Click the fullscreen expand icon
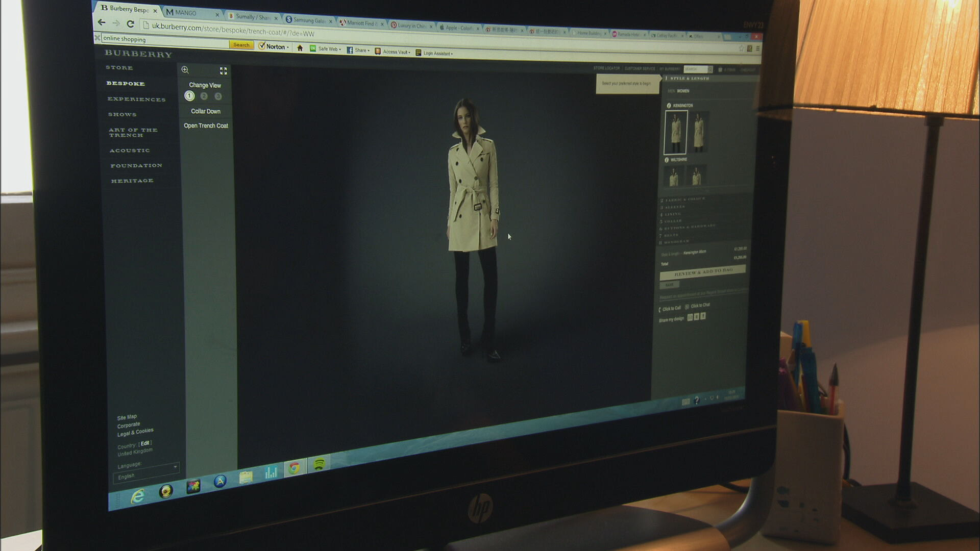980x551 pixels. pyautogui.click(x=223, y=71)
